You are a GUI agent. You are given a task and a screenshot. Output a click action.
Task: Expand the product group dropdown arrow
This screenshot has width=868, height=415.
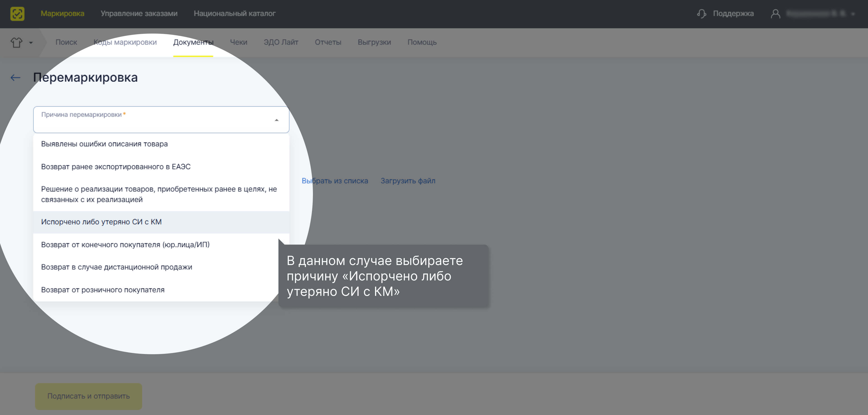pos(31,43)
